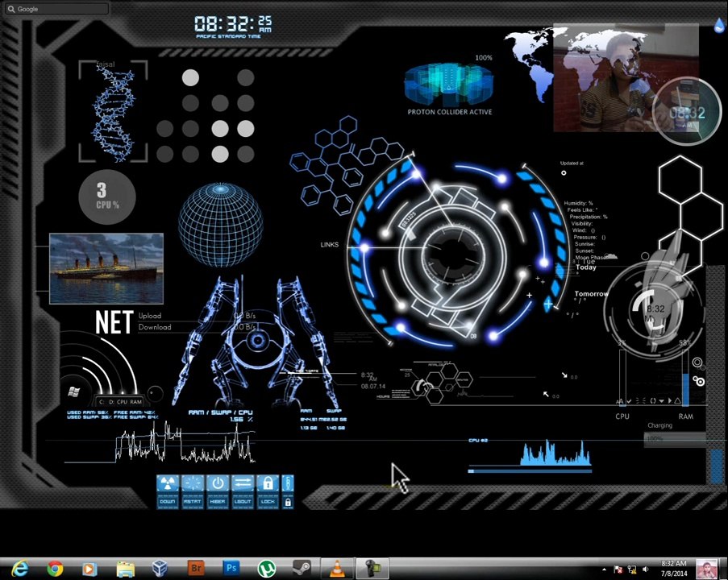Click the large white padlock icon

pyautogui.click(x=268, y=483)
